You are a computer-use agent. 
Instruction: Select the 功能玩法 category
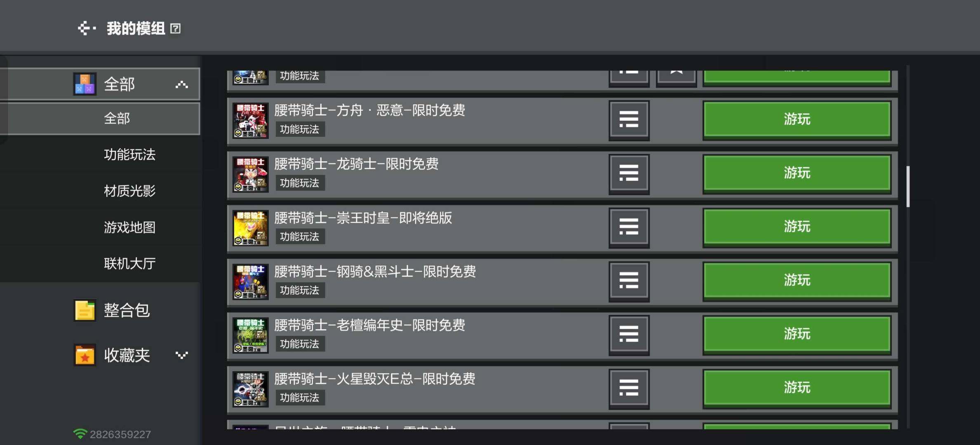click(129, 155)
